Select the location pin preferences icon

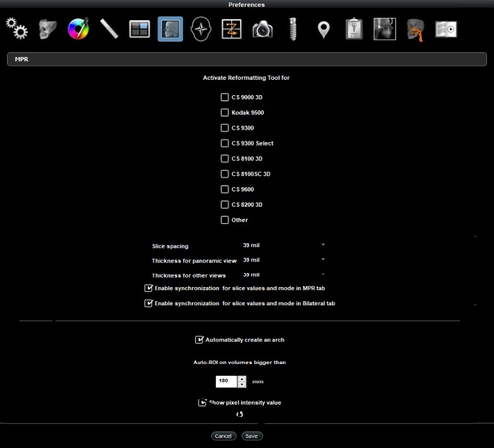(x=323, y=29)
